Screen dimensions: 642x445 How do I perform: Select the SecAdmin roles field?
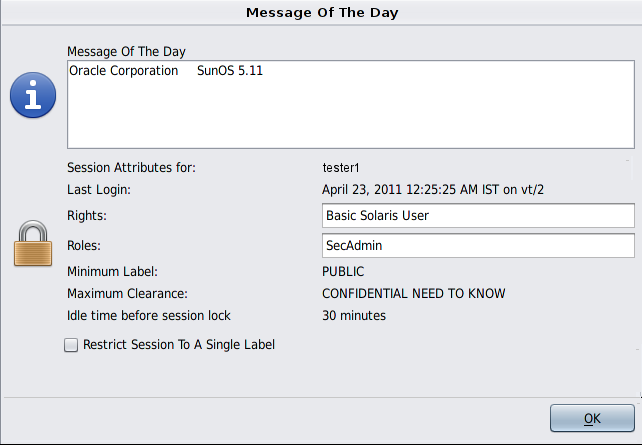click(478, 246)
